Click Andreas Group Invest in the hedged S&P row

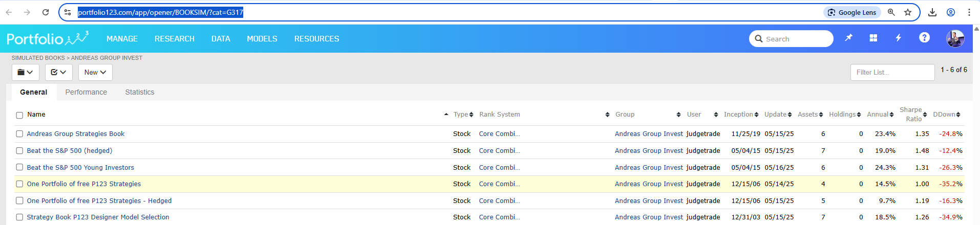tap(649, 151)
